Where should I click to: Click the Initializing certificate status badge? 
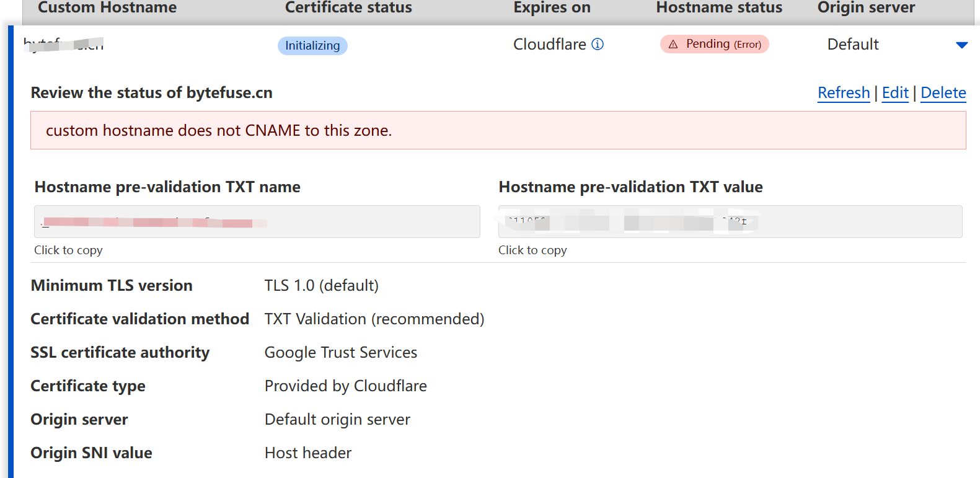click(312, 46)
